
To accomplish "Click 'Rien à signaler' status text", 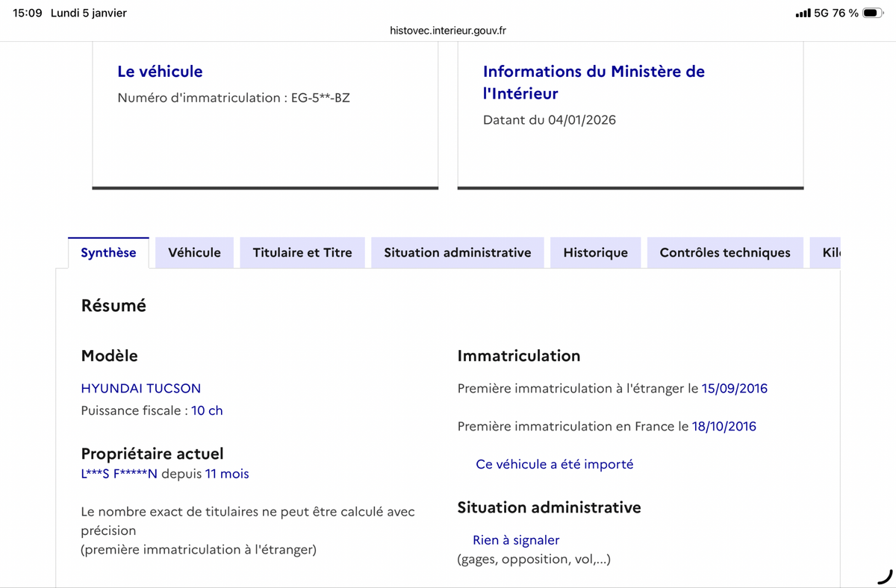I will (x=515, y=540).
